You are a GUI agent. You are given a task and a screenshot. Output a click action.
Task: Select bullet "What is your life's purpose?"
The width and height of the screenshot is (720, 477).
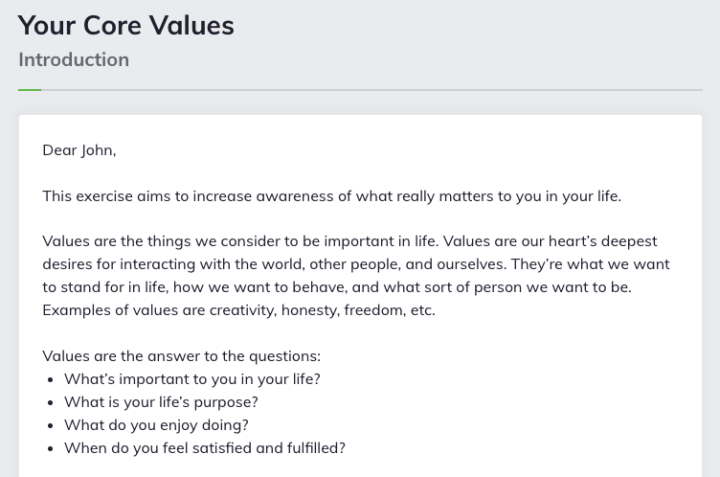click(x=161, y=402)
